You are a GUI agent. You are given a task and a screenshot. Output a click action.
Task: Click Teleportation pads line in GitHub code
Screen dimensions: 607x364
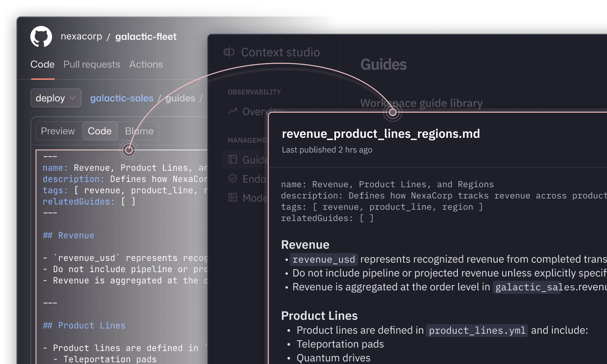(104, 359)
